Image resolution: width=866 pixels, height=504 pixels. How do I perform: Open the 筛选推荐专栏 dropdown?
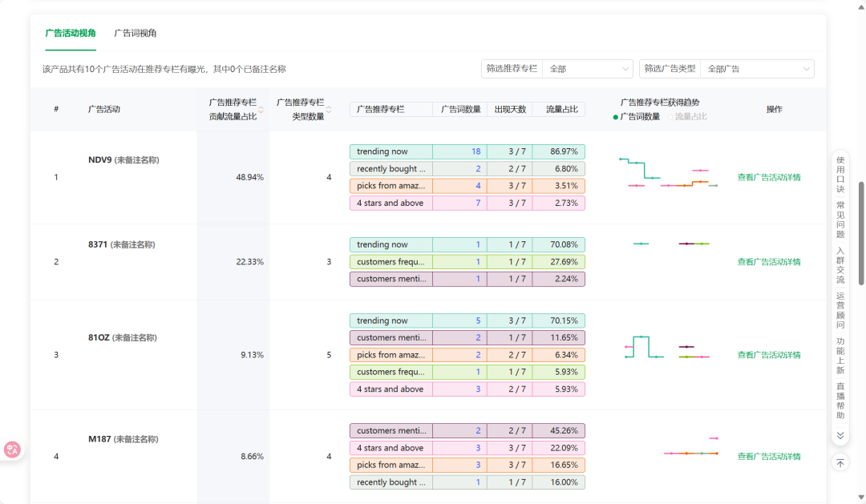tap(588, 69)
